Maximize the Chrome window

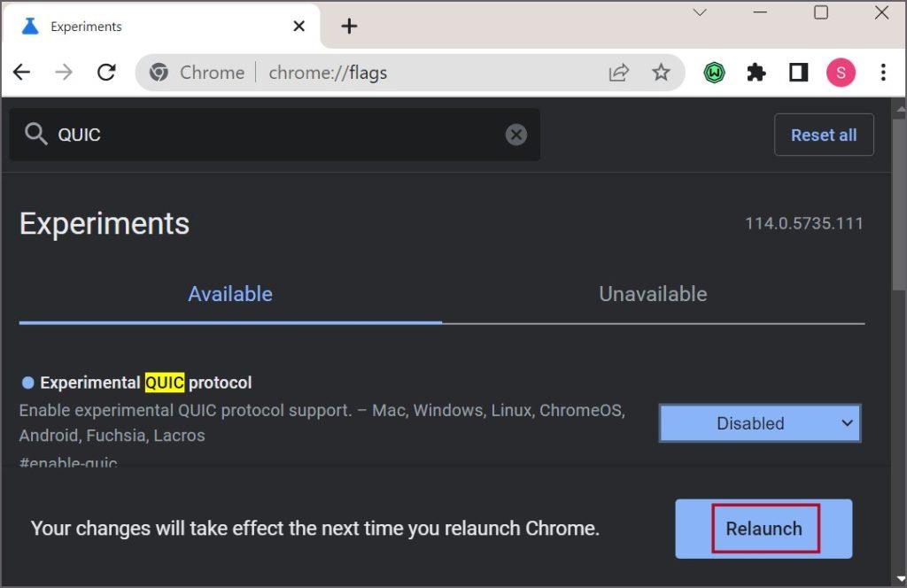pos(821,12)
